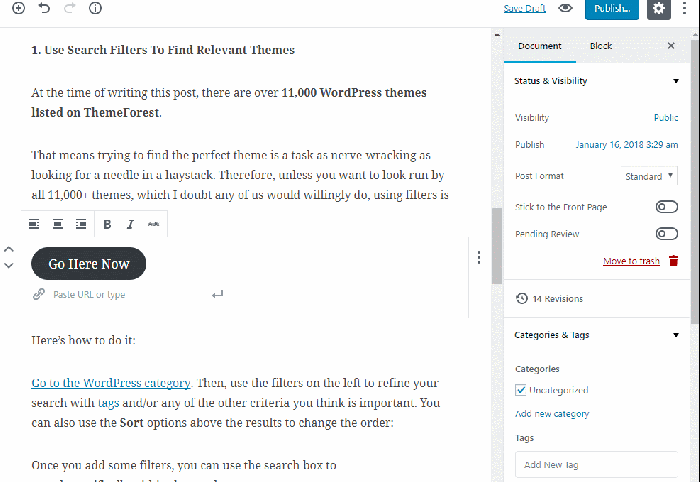
Task: Apply the URL with the return arrow
Action: click(x=217, y=294)
